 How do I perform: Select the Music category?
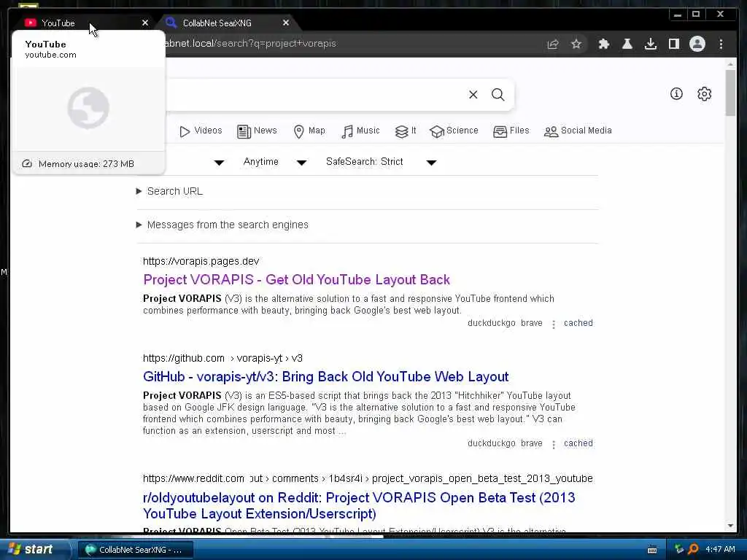coord(360,131)
